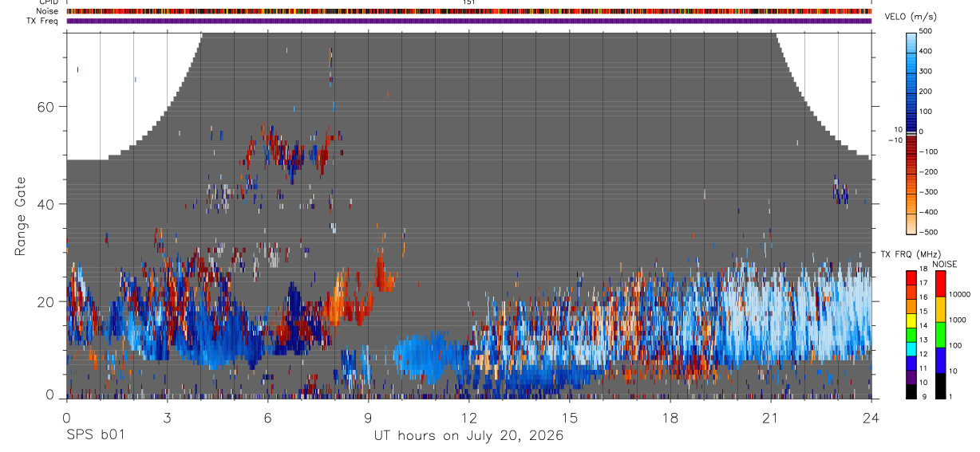This screenshot has width=980, height=452.
Task: Click the 21 UT hour tick label
Action: (770, 418)
